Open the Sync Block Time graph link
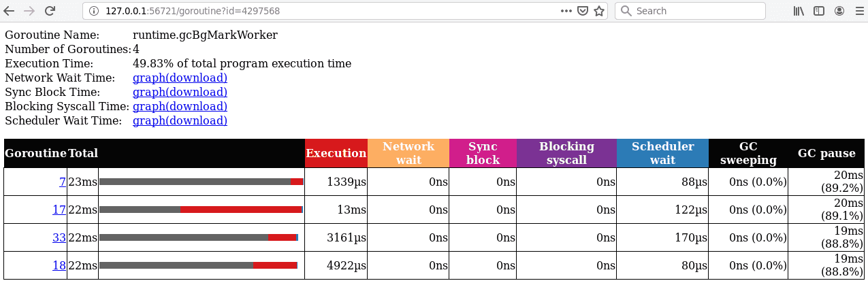The image size is (868, 283). (x=180, y=92)
